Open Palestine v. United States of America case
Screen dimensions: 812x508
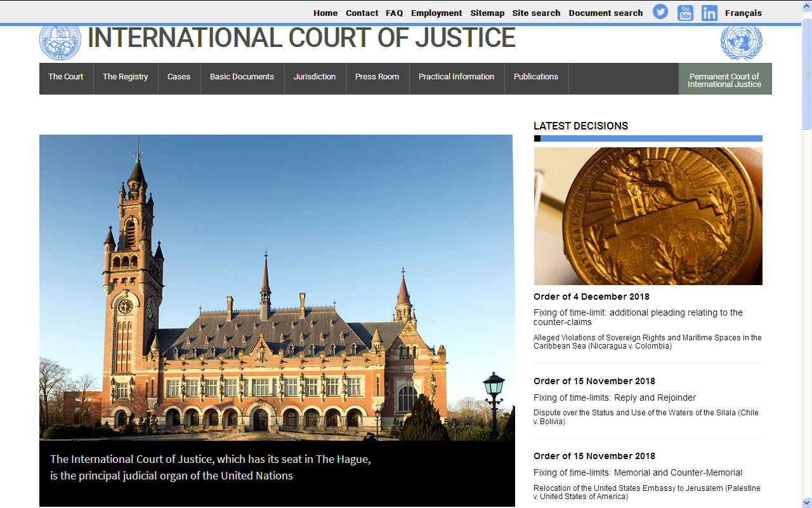(646, 492)
